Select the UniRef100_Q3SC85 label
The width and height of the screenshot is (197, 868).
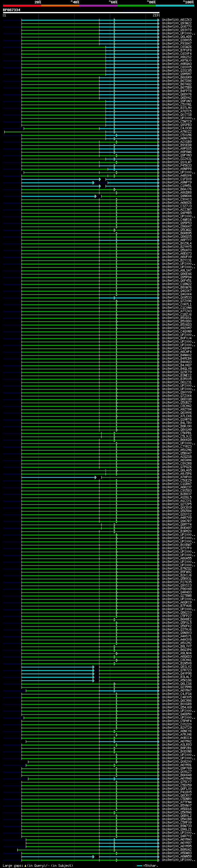(x=177, y=71)
